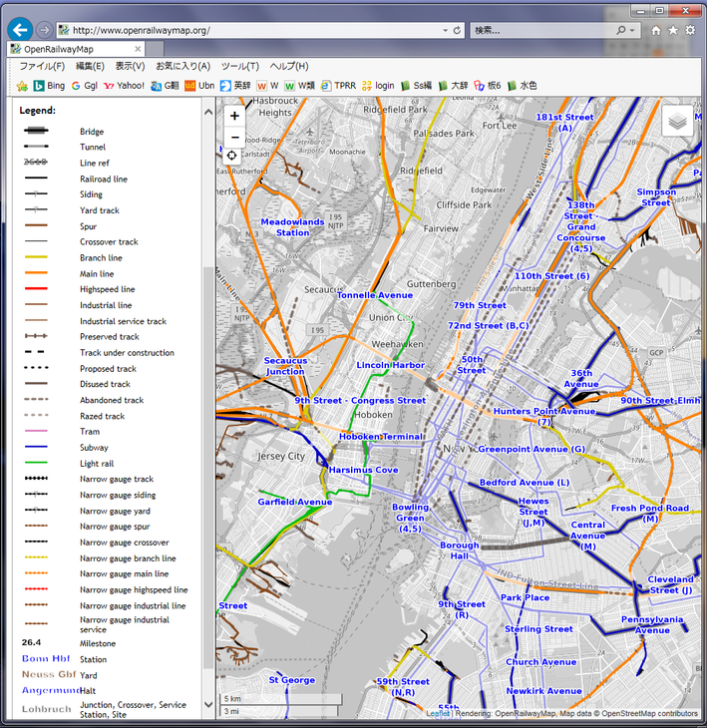707x728 pixels.
Task: Open the G翻 translate bookmark
Action: (165, 86)
